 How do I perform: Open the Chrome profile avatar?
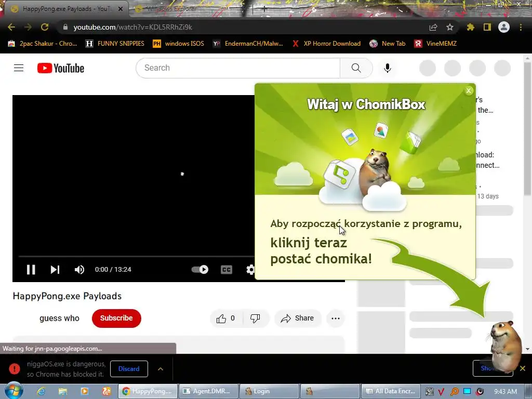(504, 27)
